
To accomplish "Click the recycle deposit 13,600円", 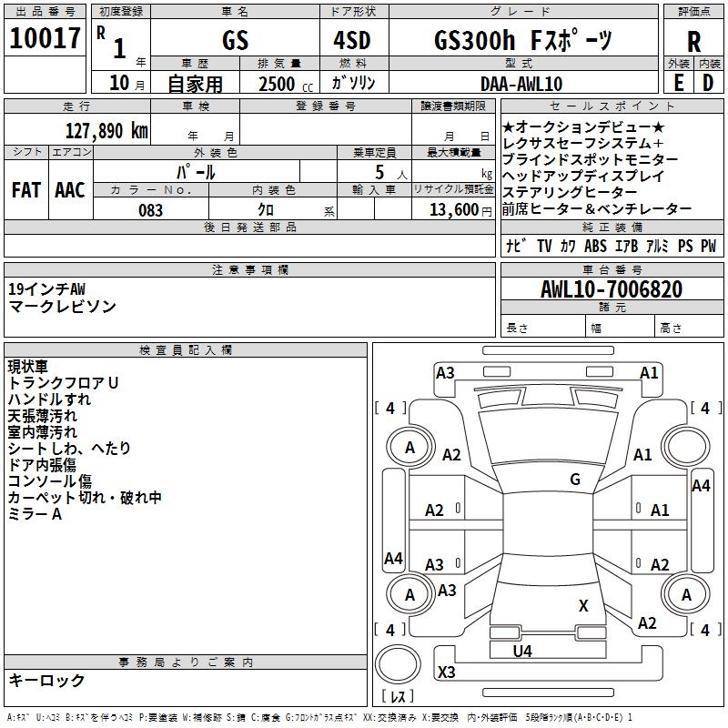I will [x=460, y=210].
